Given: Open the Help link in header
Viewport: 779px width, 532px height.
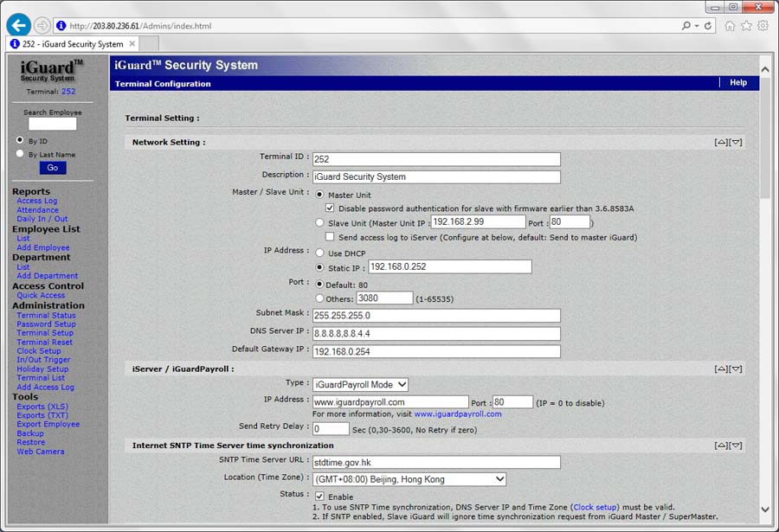Looking at the screenshot, I should (x=738, y=82).
